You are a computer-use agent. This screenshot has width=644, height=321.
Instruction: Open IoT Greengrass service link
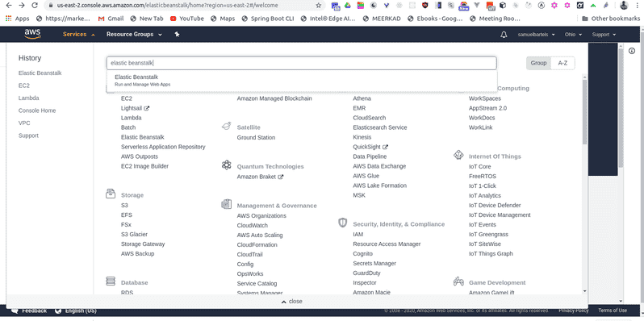pyautogui.click(x=488, y=235)
